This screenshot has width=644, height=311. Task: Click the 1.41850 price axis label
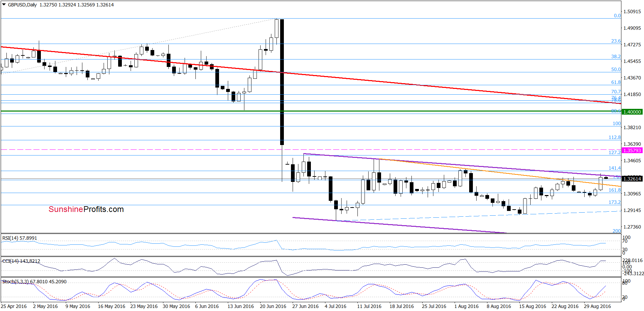632,94
